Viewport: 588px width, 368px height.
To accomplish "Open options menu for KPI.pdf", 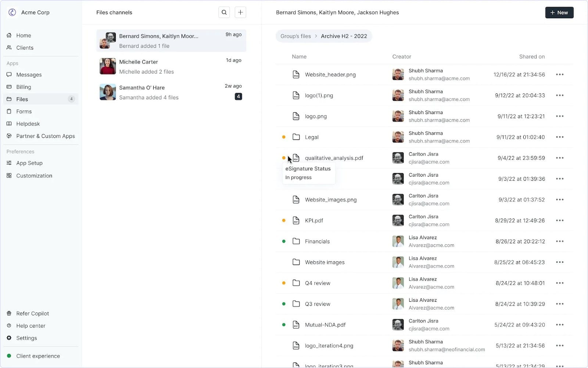I will (560, 220).
